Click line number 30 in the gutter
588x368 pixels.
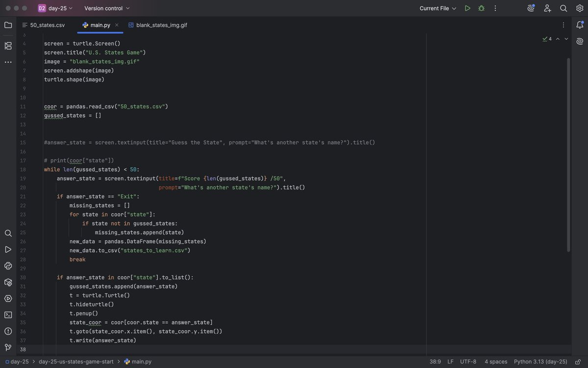coord(23,277)
